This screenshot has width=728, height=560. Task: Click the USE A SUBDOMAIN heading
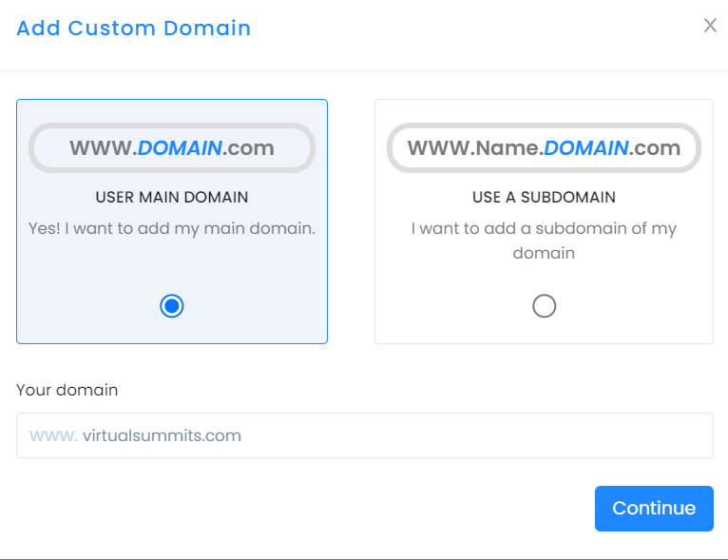(545, 198)
